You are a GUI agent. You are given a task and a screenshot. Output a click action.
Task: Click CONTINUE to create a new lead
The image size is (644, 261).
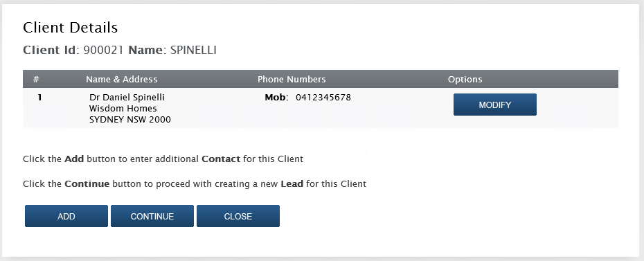(152, 216)
